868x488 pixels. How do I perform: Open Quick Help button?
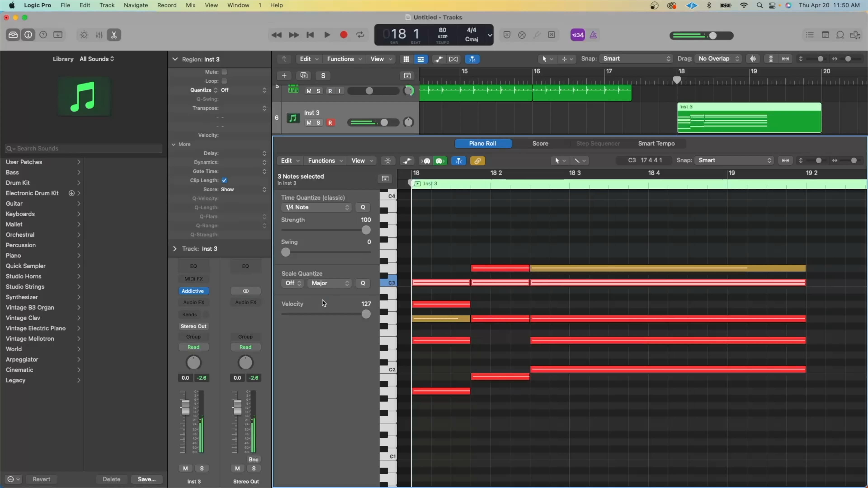(43, 35)
